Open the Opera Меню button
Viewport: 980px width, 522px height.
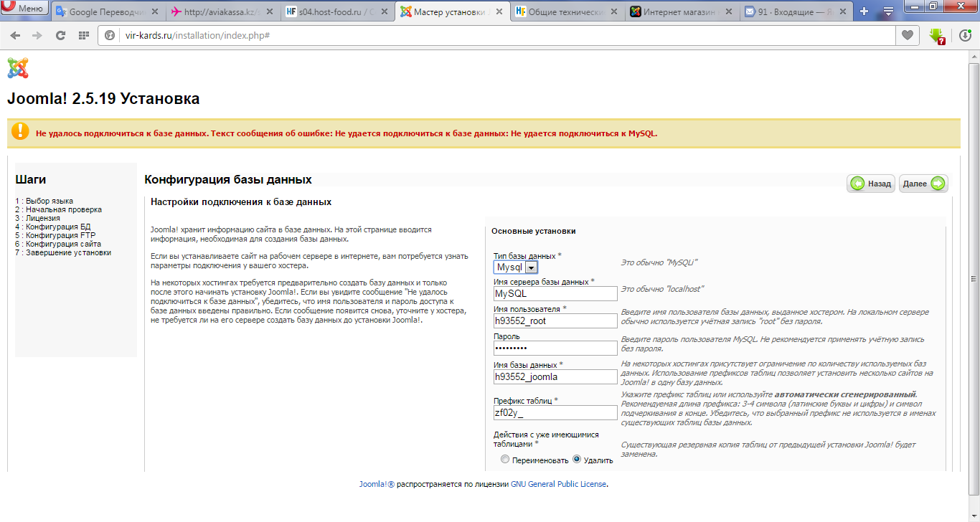tap(25, 9)
